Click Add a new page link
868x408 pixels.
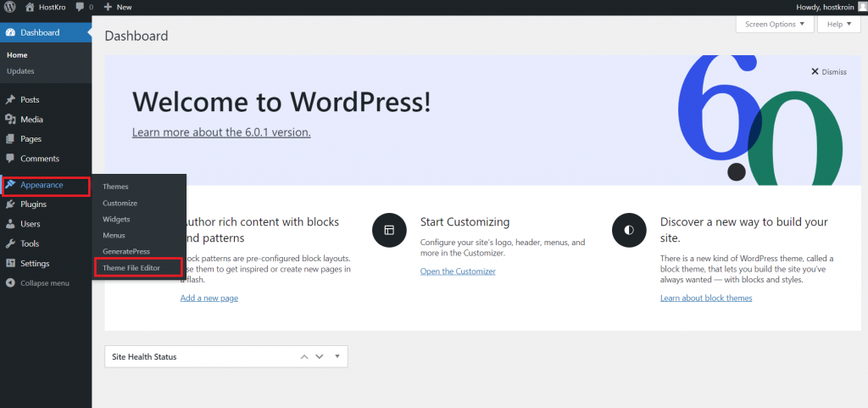point(209,298)
